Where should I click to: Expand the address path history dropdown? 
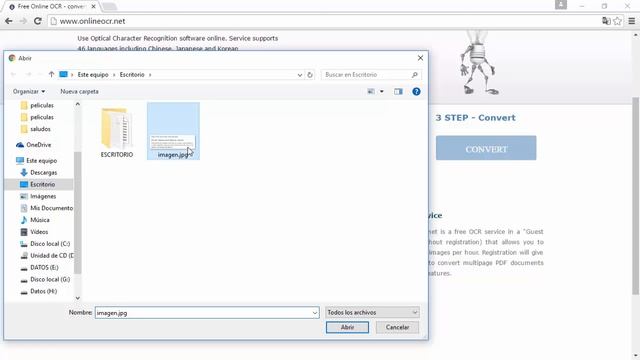point(300,75)
